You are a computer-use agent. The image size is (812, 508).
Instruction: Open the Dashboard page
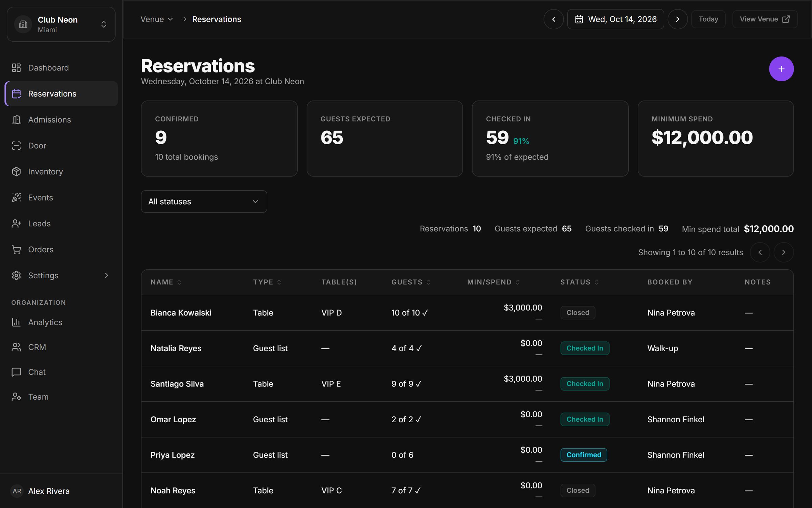[x=61, y=68]
